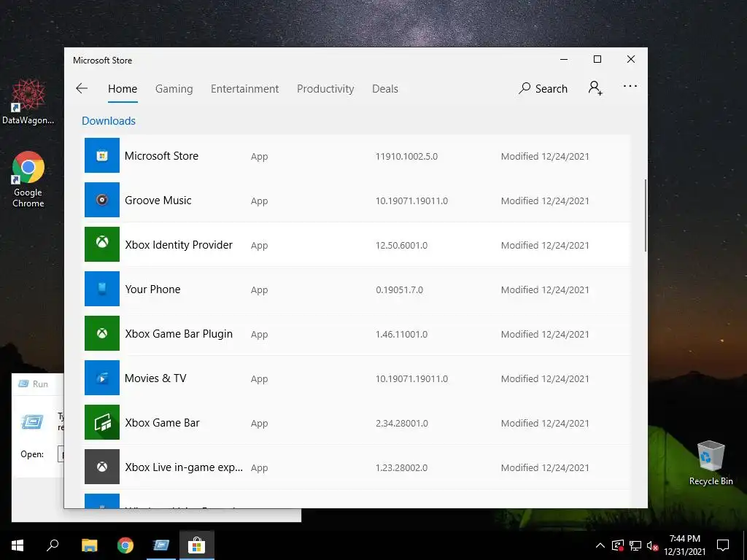747x560 pixels.
Task: Click the taskbar search magnifier
Action: pos(53,545)
